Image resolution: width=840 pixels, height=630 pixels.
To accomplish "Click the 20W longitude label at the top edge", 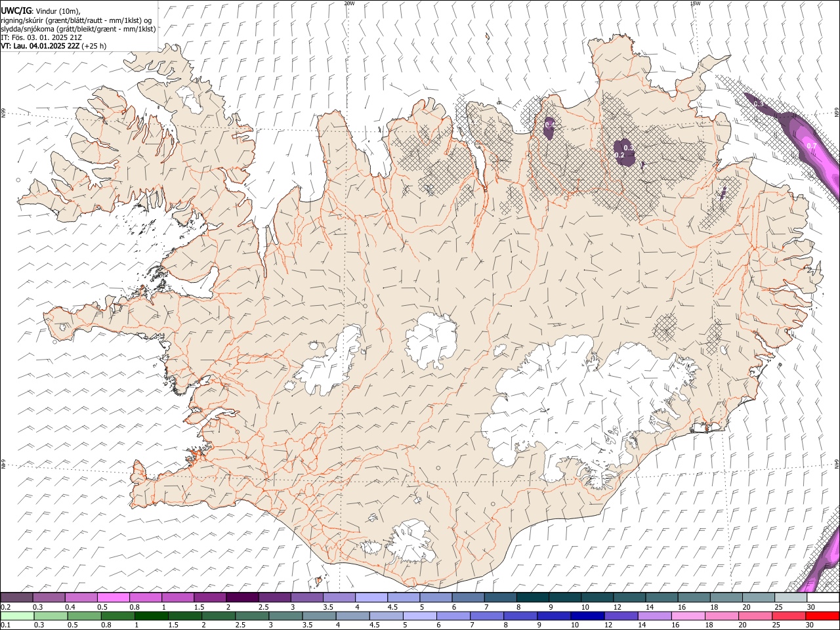I will coord(349,3).
